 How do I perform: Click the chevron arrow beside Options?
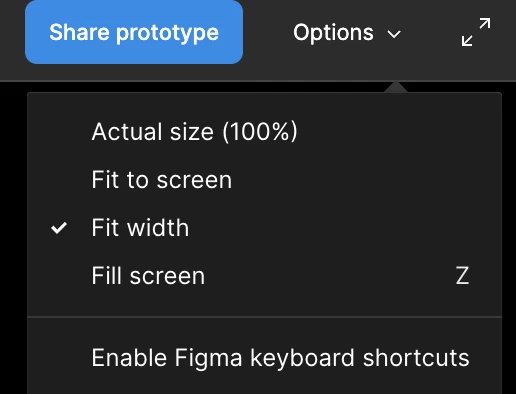point(394,34)
